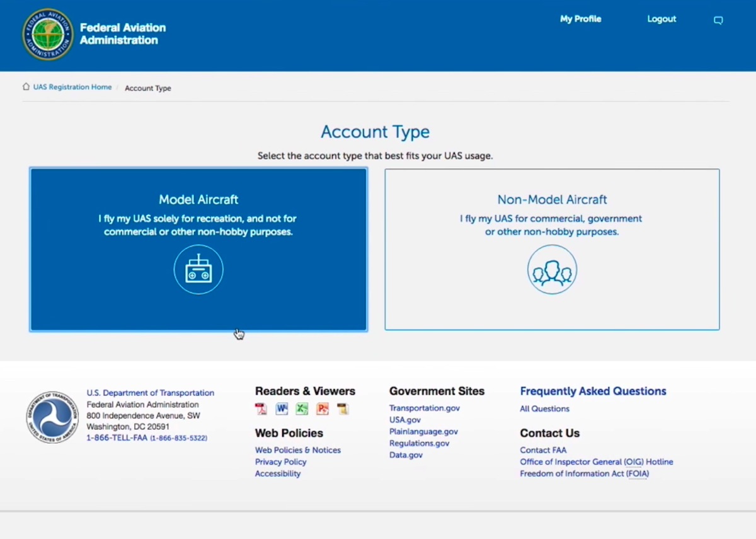Image resolution: width=756 pixels, height=539 pixels.
Task: Visit Data.gov
Action: click(x=406, y=455)
